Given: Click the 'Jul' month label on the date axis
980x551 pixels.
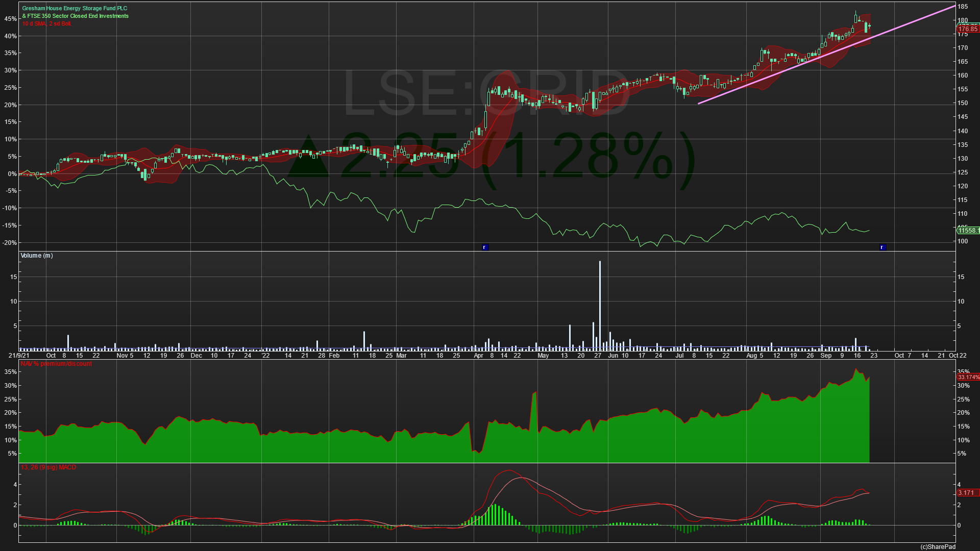Looking at the screenshot, I should 679,356.
